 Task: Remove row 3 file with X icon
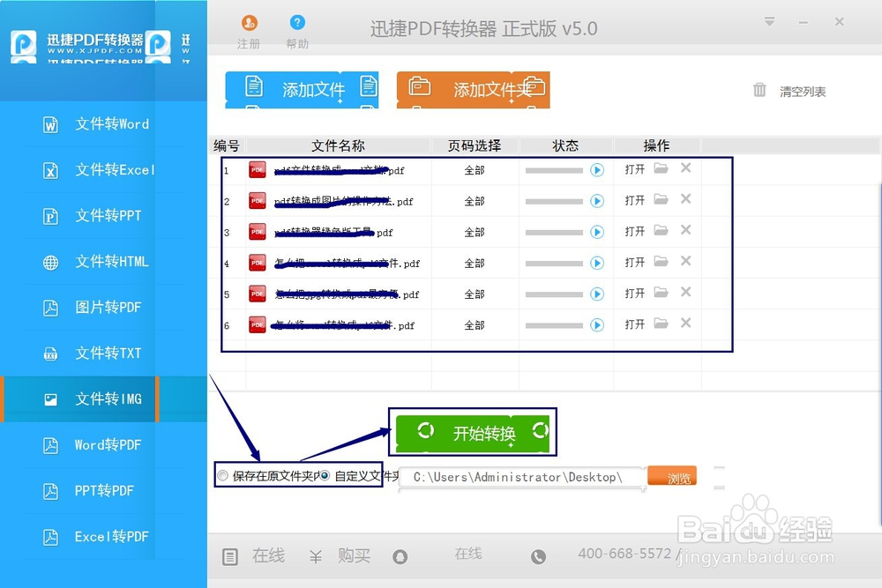pos(685,229)
